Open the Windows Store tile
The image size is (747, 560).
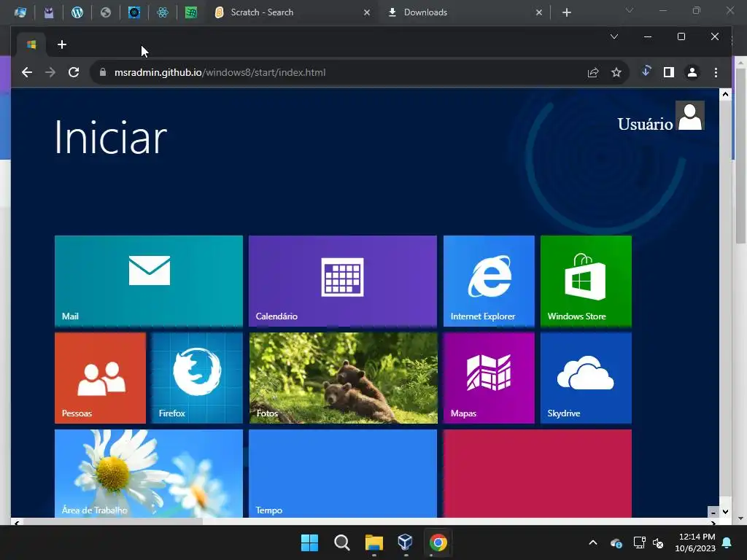click(x=586, y=281)
